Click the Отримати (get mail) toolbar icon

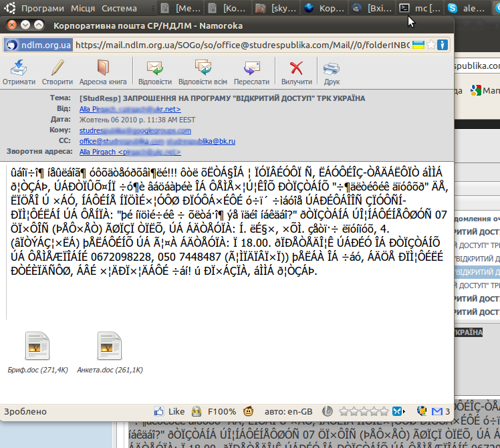click(19, 72)
